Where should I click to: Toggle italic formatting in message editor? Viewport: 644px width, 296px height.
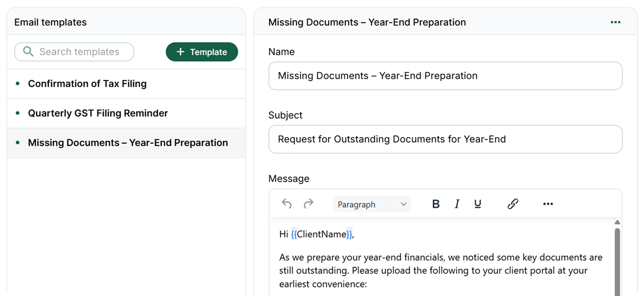coord(457,204)
